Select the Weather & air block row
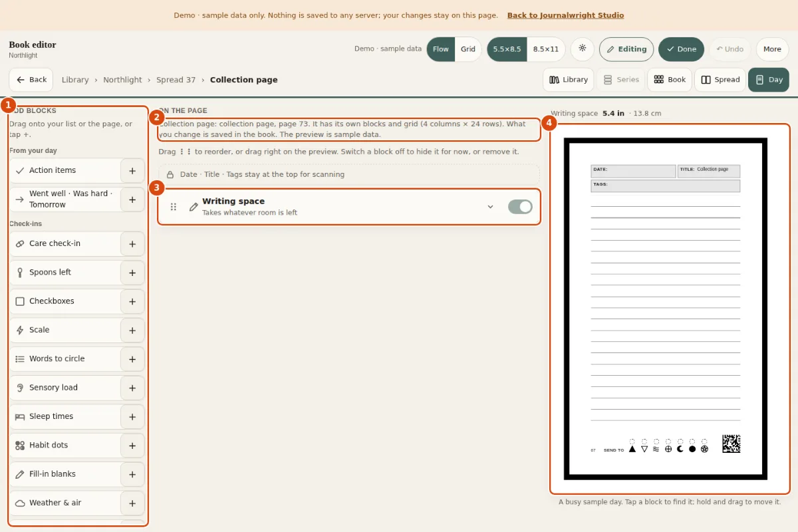 65,503
